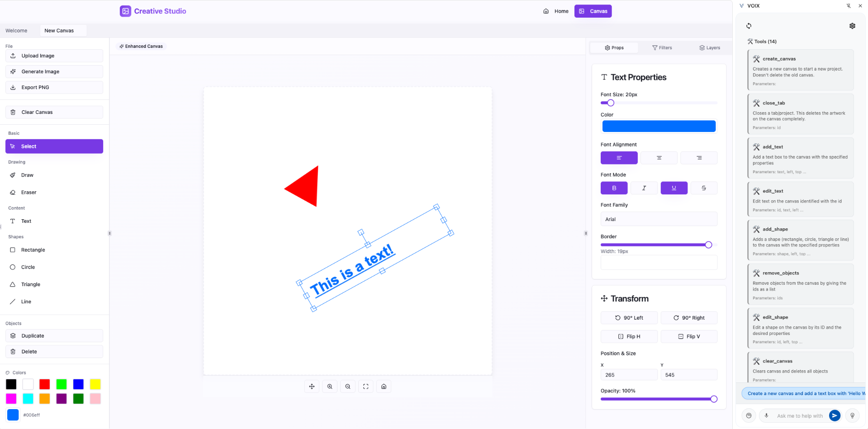The image size is (868, 429).
Task: Click the microphone voice input icon
Action: tap(766, 416)
